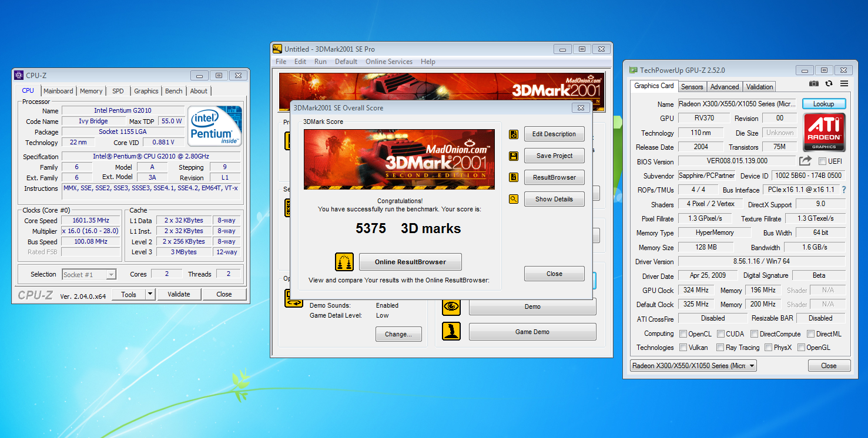Viewport: 868px width, 438px height.
Task: Click the icon beside Edit Description
Action: (x=514, y=134)
